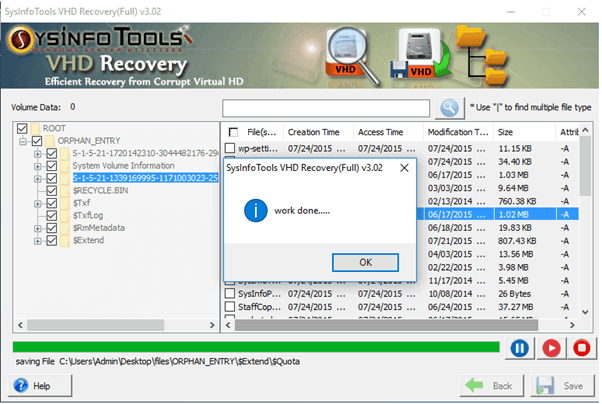Click the VHD magnifier scan icon
This screenshot has width=602, height=404.
351,56
